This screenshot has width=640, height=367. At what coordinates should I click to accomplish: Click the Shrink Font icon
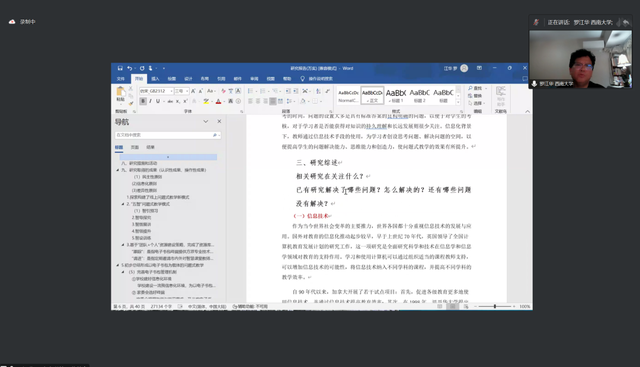(x=200, y=91)
